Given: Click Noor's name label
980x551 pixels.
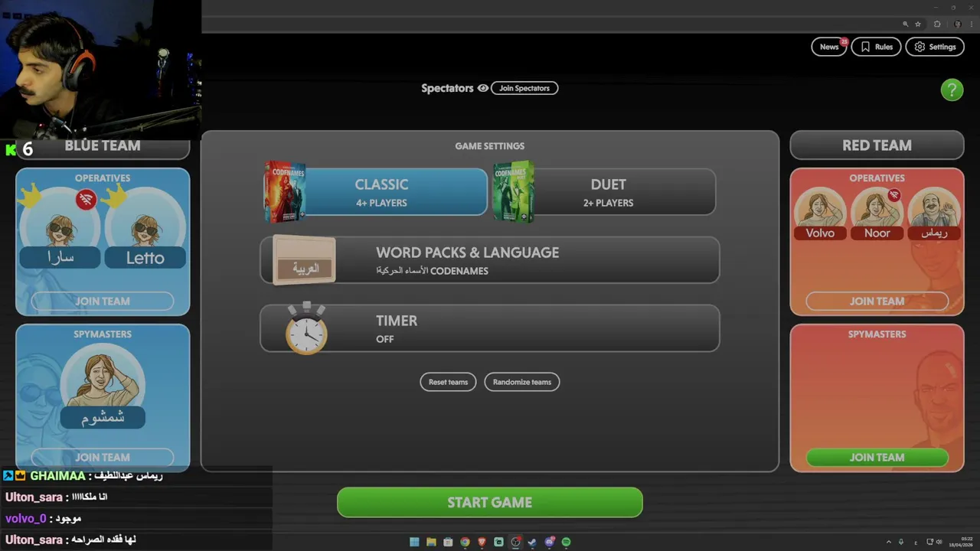Looking at the screenshot, I should click(877, 233).
